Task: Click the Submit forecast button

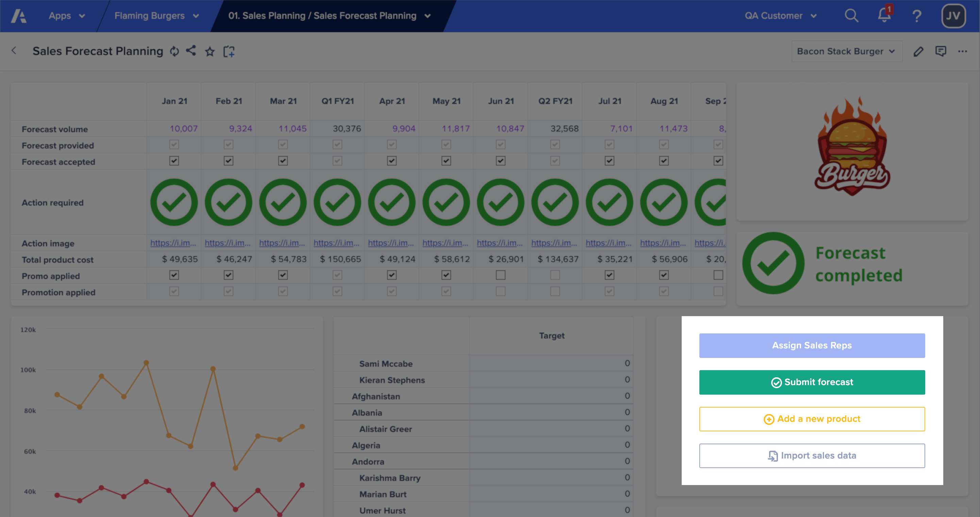Action: [x=812, y=382]
